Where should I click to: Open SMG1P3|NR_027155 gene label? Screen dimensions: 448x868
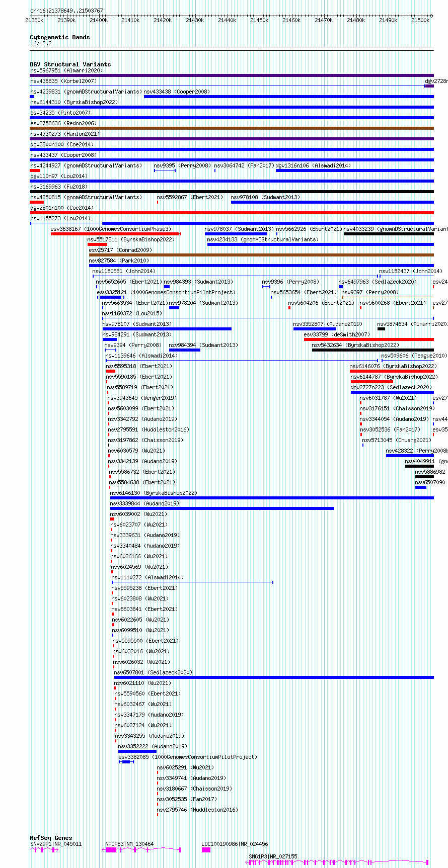(273, 856)
